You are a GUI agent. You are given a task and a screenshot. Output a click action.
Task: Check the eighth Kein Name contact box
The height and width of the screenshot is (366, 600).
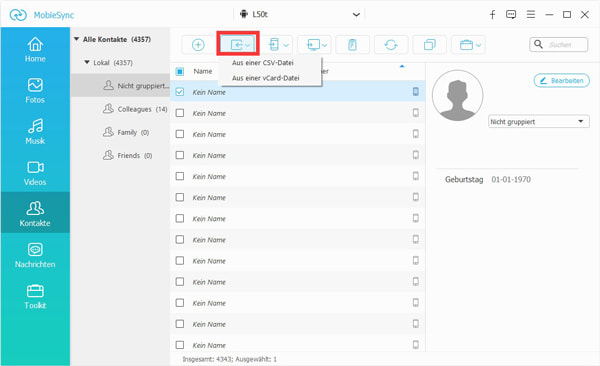pos(179,239)
